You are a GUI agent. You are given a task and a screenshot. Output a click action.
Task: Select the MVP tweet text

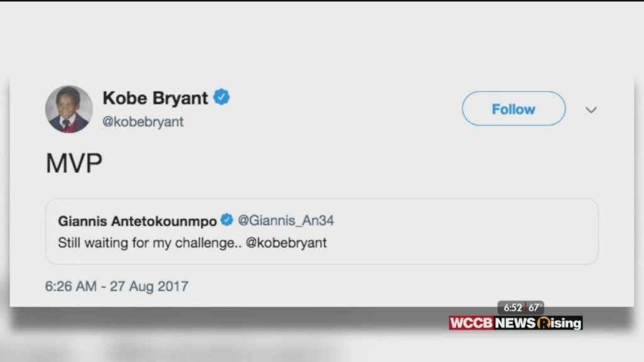(x=74, y=163)
